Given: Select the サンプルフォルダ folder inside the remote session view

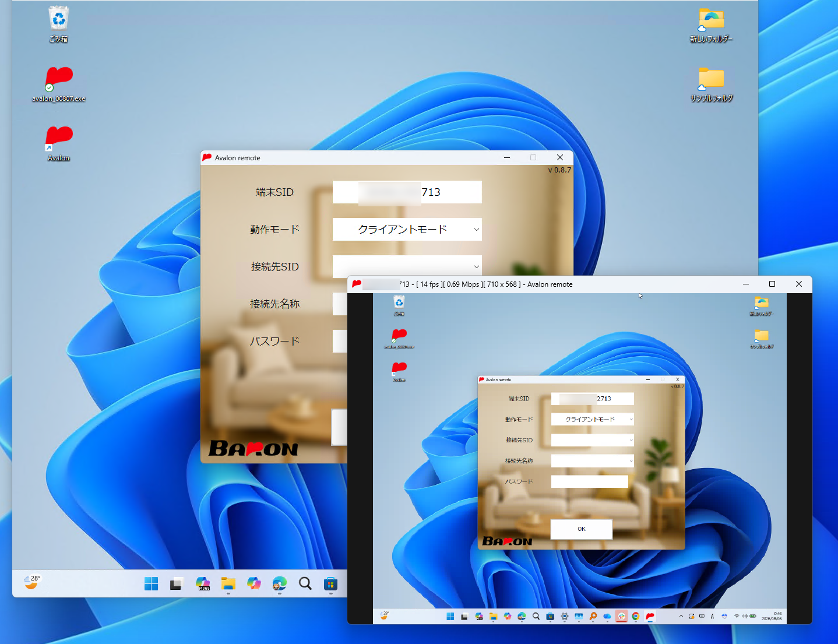Looking at the screenshot, I should click(x=761, y=339).
